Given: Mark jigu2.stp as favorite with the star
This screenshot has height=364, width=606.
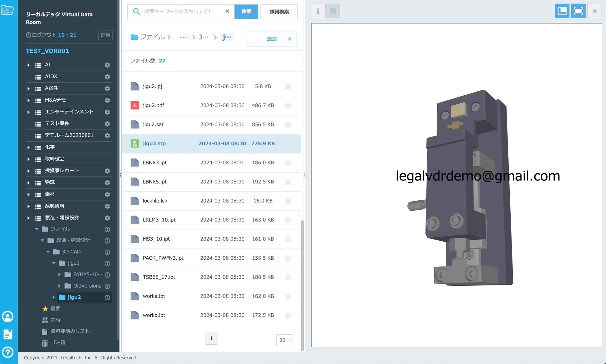Looking at the screenshot, I should tap(288, 143).
